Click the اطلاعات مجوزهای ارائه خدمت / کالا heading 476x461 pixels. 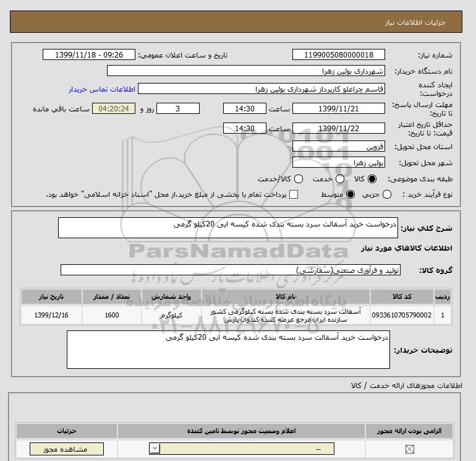407,386
